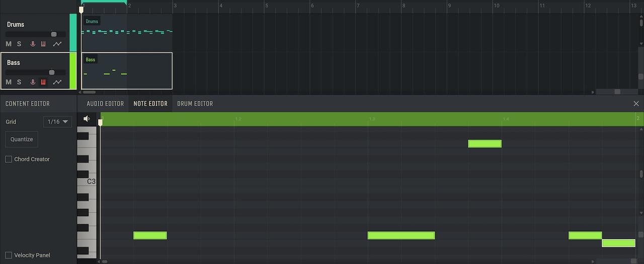Mute the Drums track

[9, 44]
